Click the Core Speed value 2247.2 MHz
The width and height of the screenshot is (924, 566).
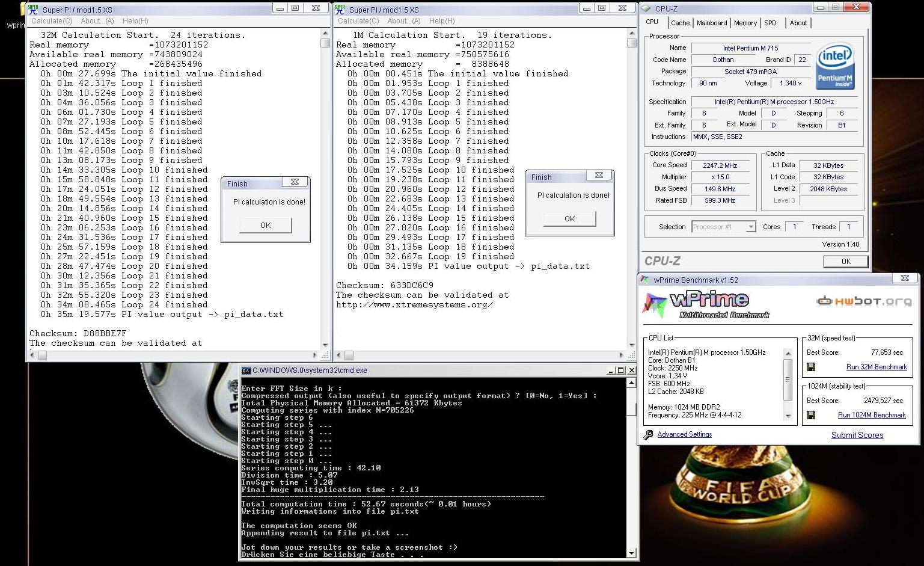coord(720,165)
